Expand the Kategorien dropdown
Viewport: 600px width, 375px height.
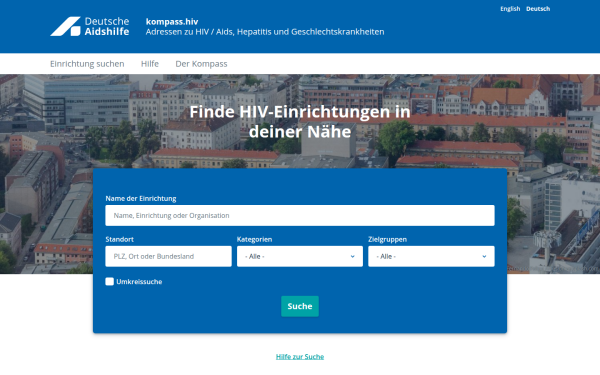coord(300,256)
